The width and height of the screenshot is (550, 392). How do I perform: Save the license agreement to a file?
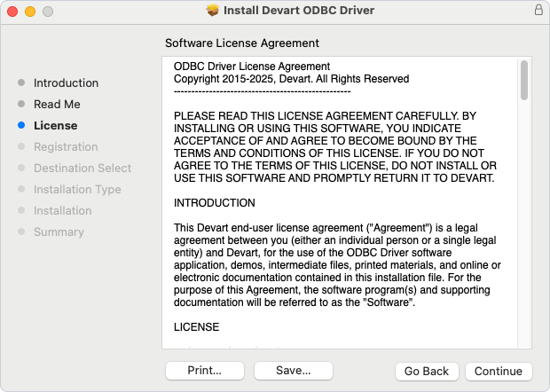pos(294,370)
